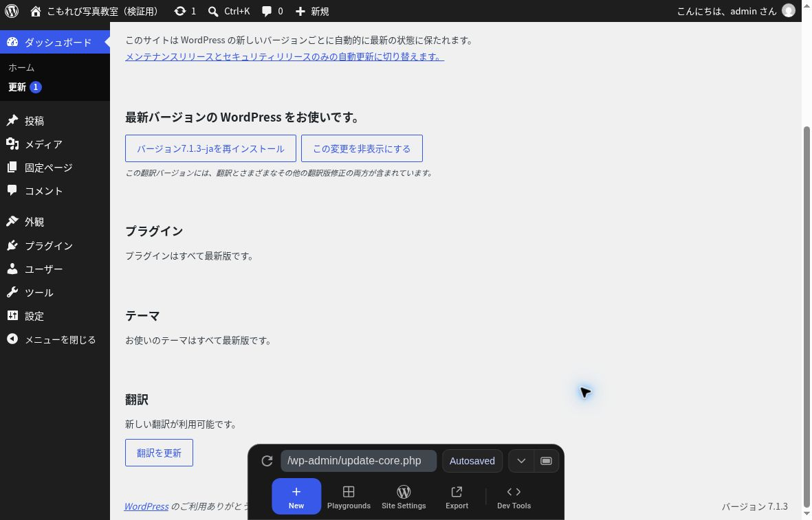Click the collapse-menu arrow icon
The height and width of the screenshot is (520, 812).
[12, 339]
